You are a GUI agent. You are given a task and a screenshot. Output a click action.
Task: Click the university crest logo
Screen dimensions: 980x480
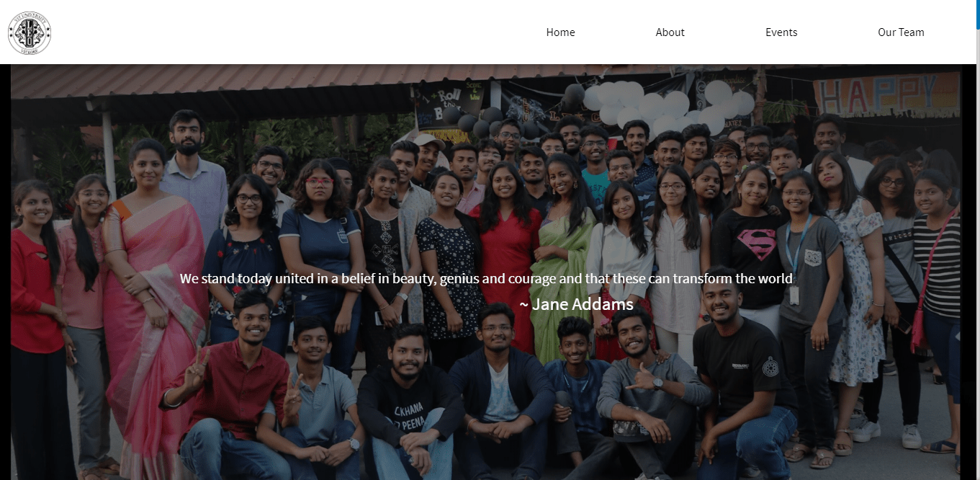[x=30, y=33]
